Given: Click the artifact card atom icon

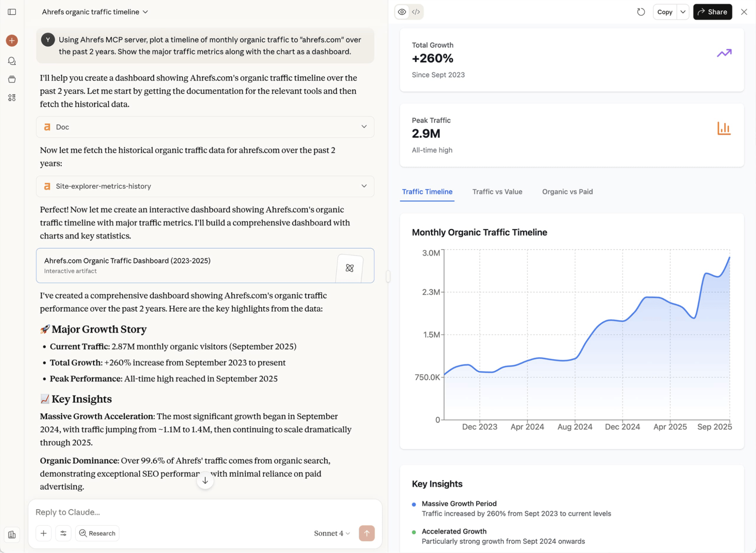Looking at the screenshot, I should pyautogui.click(x=349, y=268).
